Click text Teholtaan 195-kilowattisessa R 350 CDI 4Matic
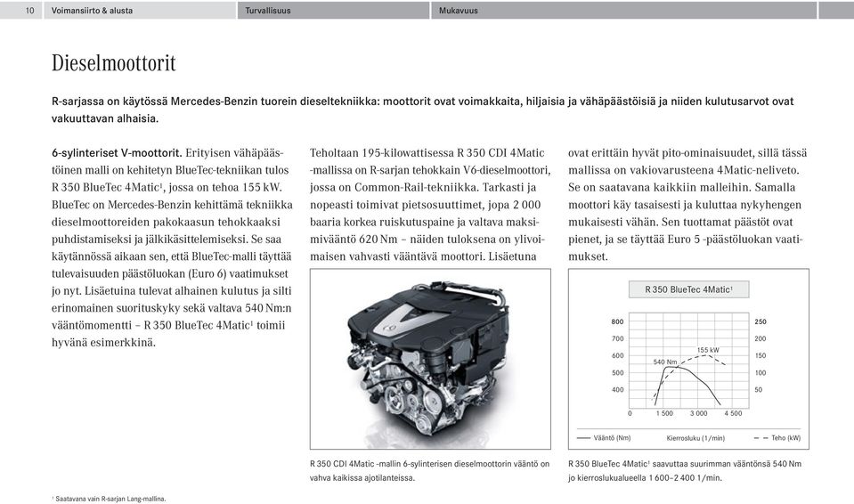The height and width of the screenshot is (504, 854). [427, 152]
